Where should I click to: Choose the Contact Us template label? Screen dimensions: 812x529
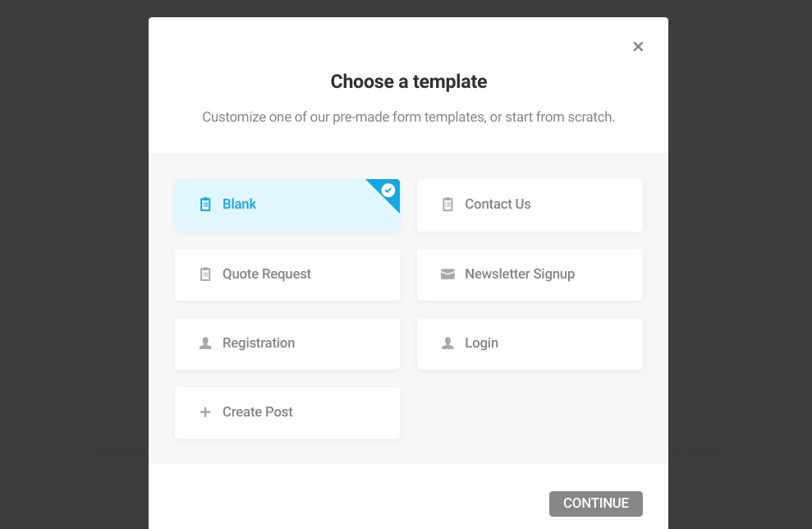[x=498, y=205]
